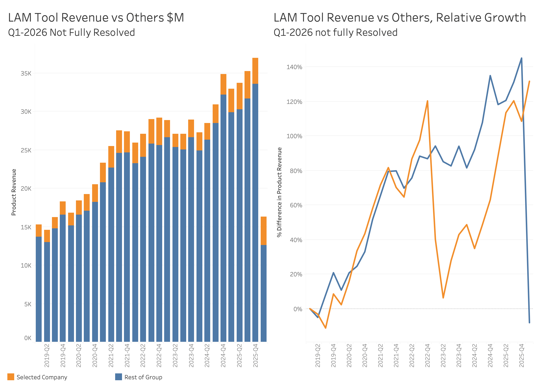Click the 2025-Q4 label under the line chart
The image size is (539, 392).
click(x=522, y=355)
